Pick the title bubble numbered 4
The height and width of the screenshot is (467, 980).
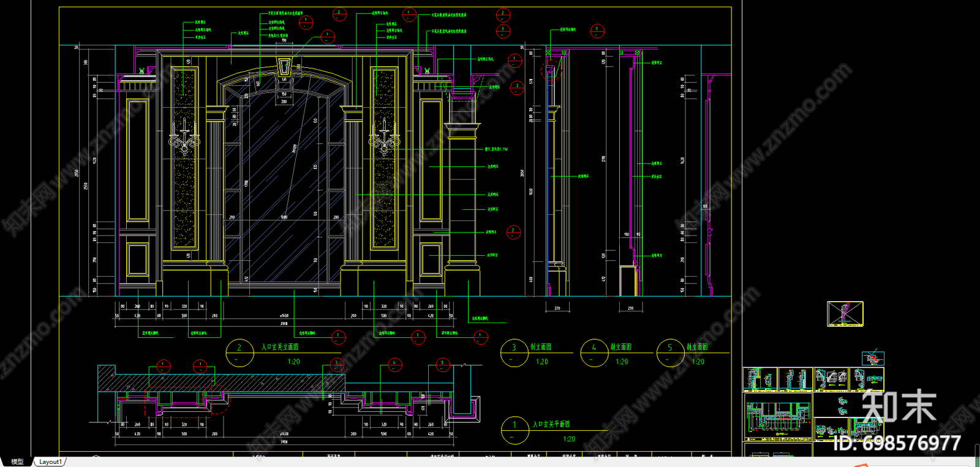coord(594,353)
